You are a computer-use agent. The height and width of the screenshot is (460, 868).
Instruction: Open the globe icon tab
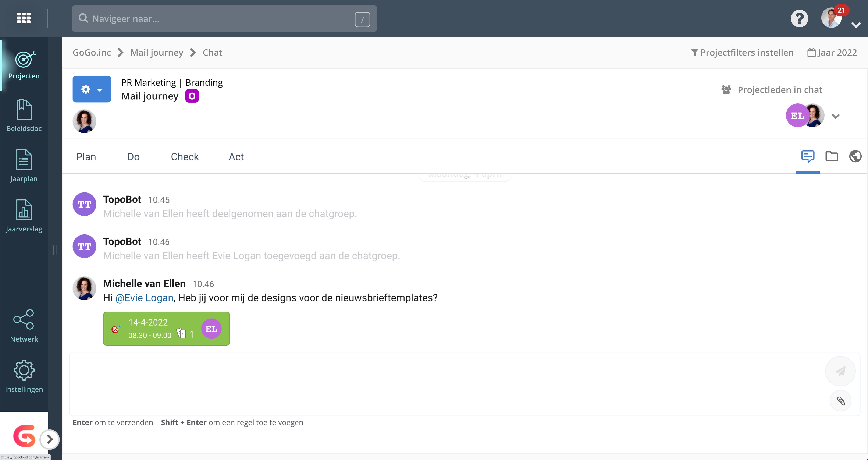click(855, 156)
